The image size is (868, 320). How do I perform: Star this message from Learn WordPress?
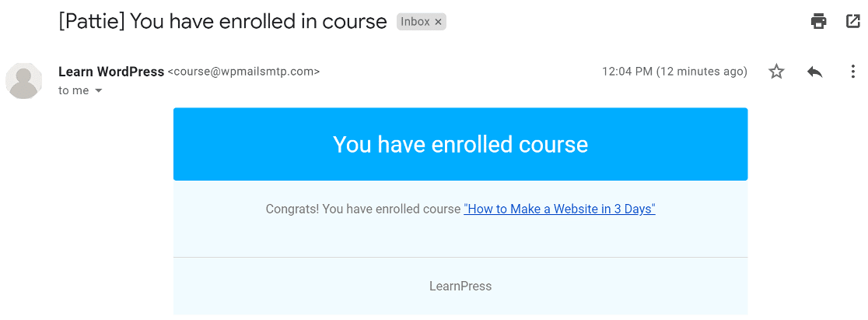click(777, 72)
